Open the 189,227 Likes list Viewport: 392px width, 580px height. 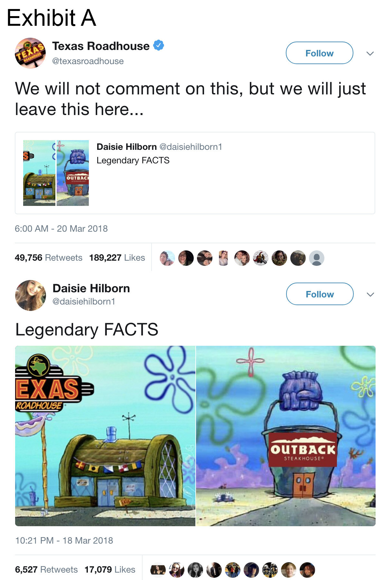(117, 258)
